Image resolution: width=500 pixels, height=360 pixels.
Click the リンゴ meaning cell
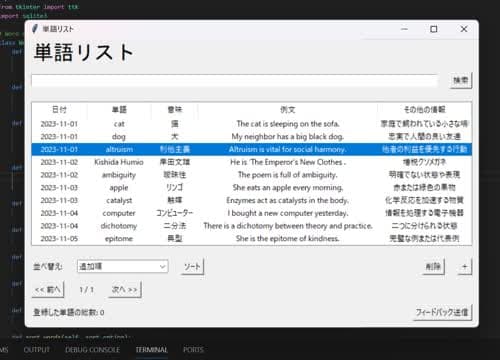175,188
